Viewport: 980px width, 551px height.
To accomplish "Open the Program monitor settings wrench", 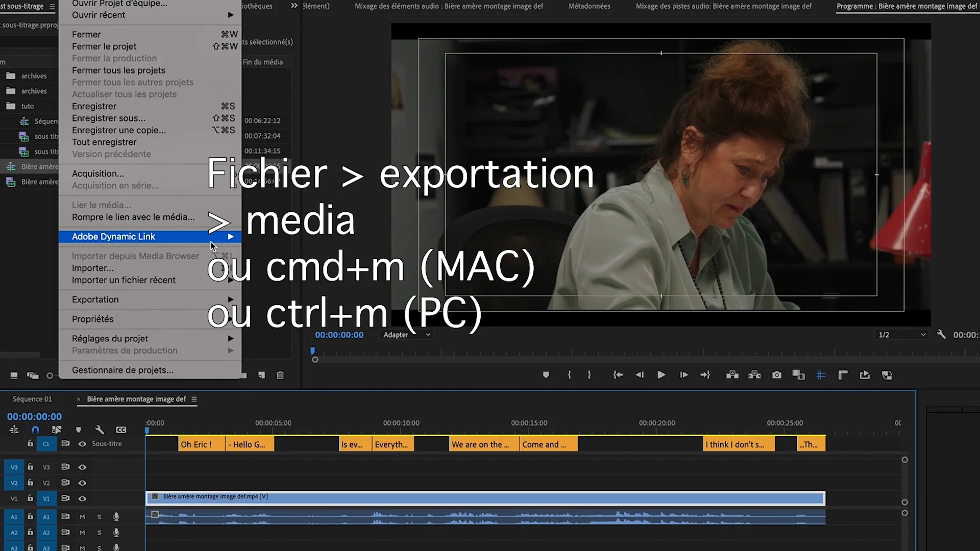I will pyautogui.click(x=942, y=334).
